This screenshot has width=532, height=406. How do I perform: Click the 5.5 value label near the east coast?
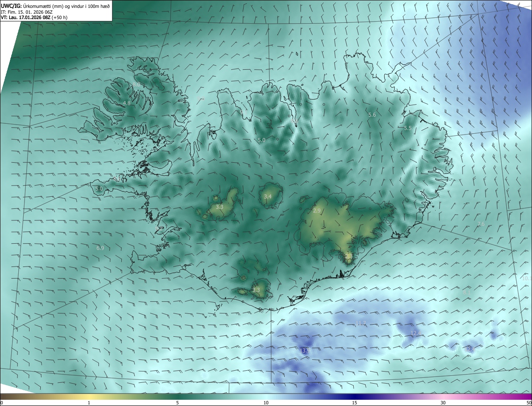pos(408,128)
